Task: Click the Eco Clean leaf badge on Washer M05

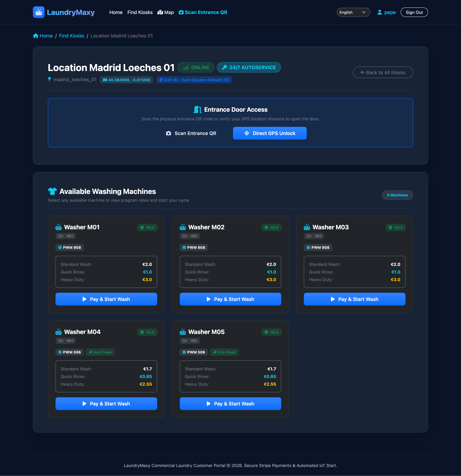Action: coord(224,352)
